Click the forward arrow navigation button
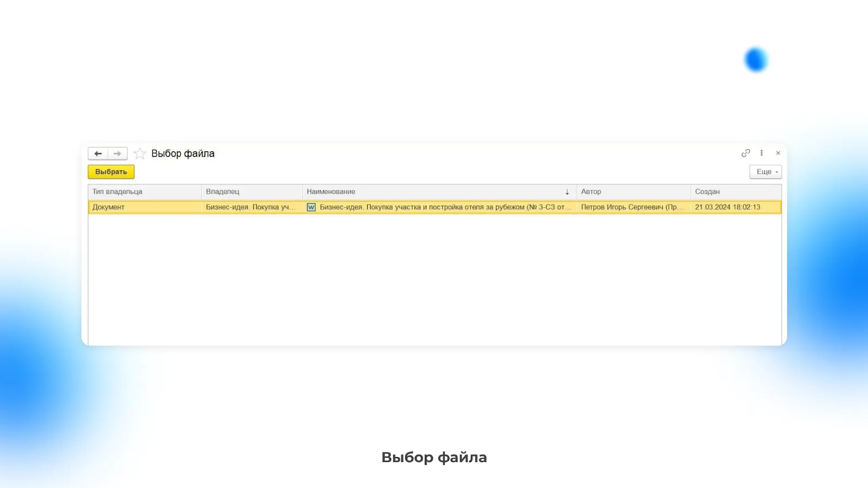Viewport: 868px width, 488px height. pos(117,153)
